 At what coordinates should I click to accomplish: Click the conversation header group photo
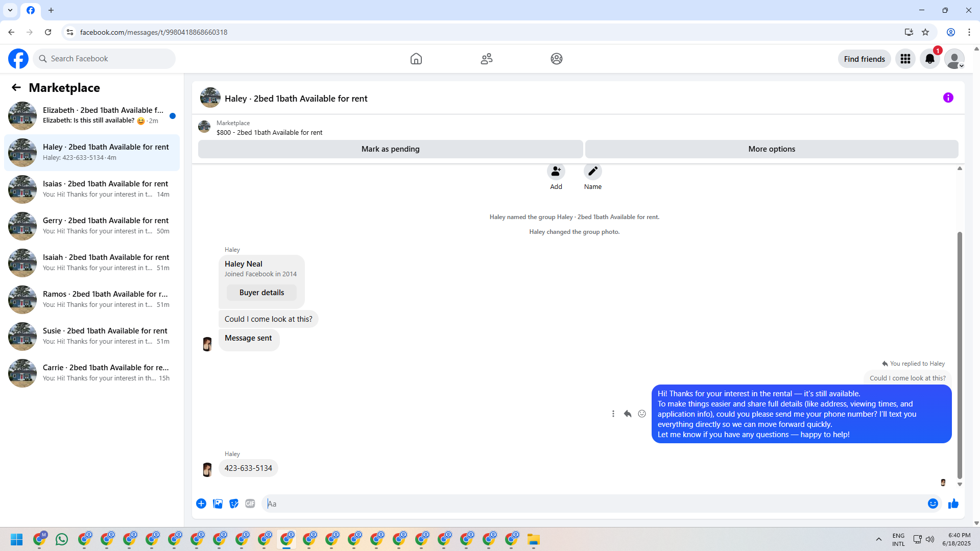click(x=210, y=98)
